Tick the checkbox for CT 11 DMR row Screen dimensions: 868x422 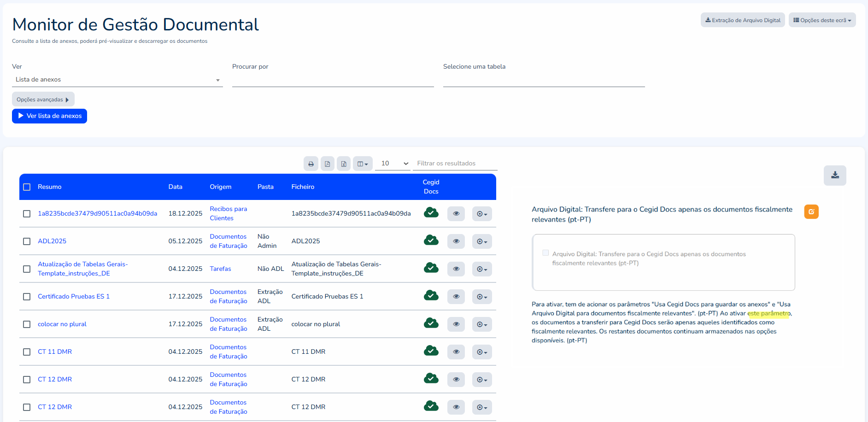27,352
